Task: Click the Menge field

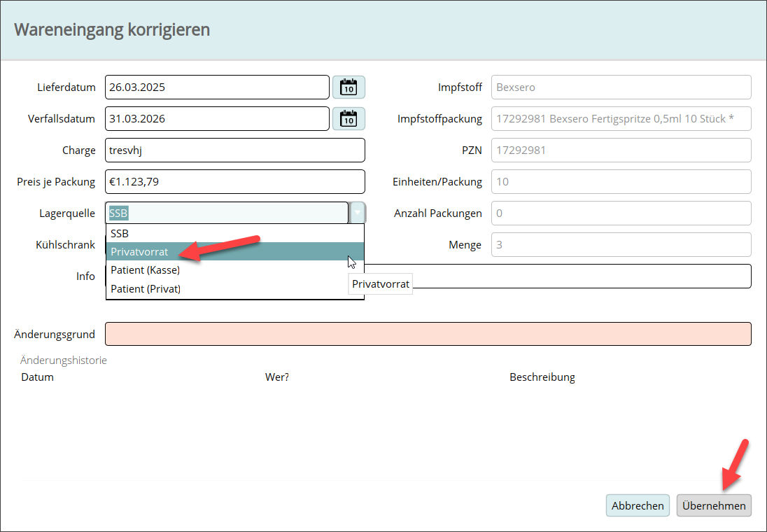Action: click(x=621, y=245)
